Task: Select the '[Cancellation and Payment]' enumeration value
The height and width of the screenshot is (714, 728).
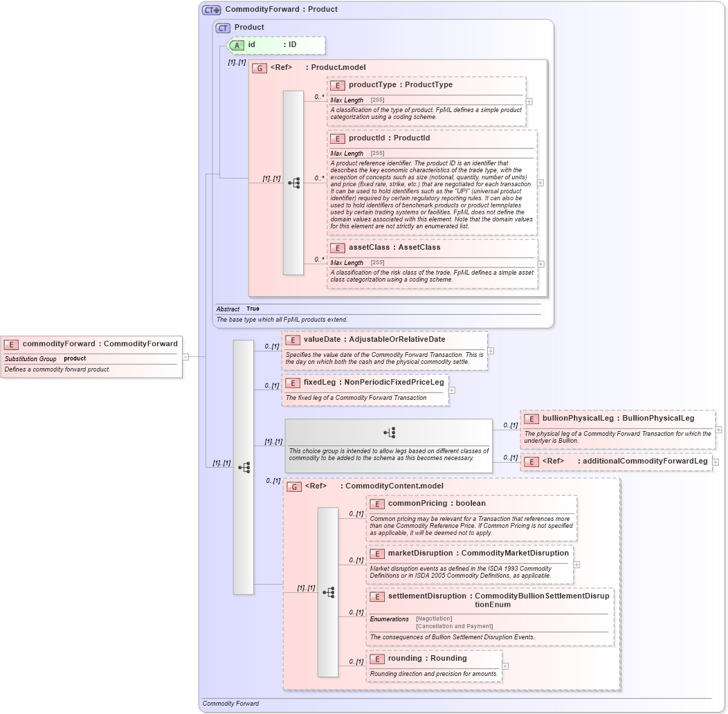Action: pos(455,626)
